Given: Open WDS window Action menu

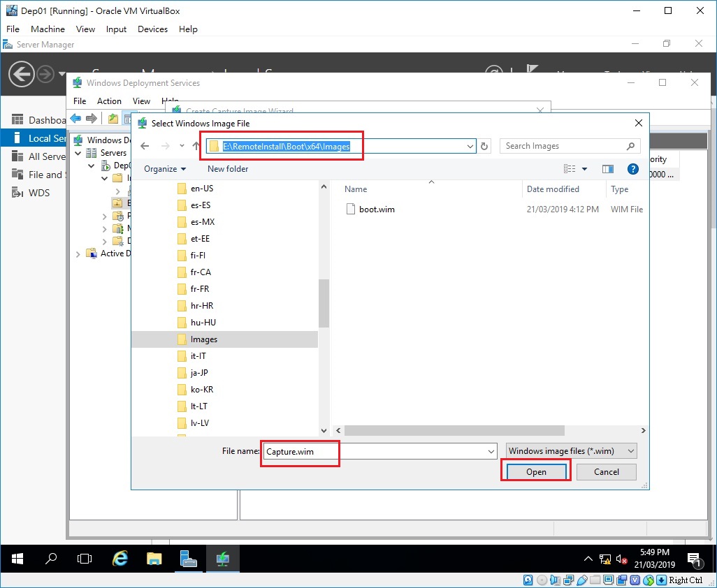Looking at the screenshot, I should click(x=109, y=101).
